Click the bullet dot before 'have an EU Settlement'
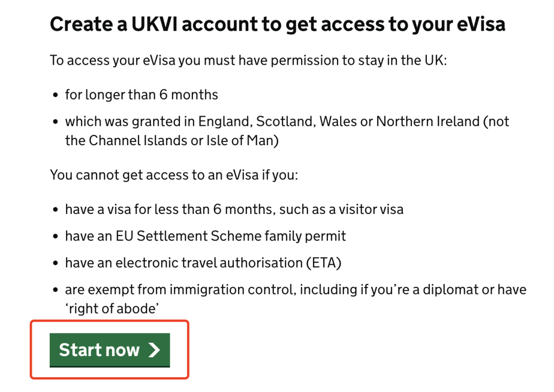 [55, 237]
